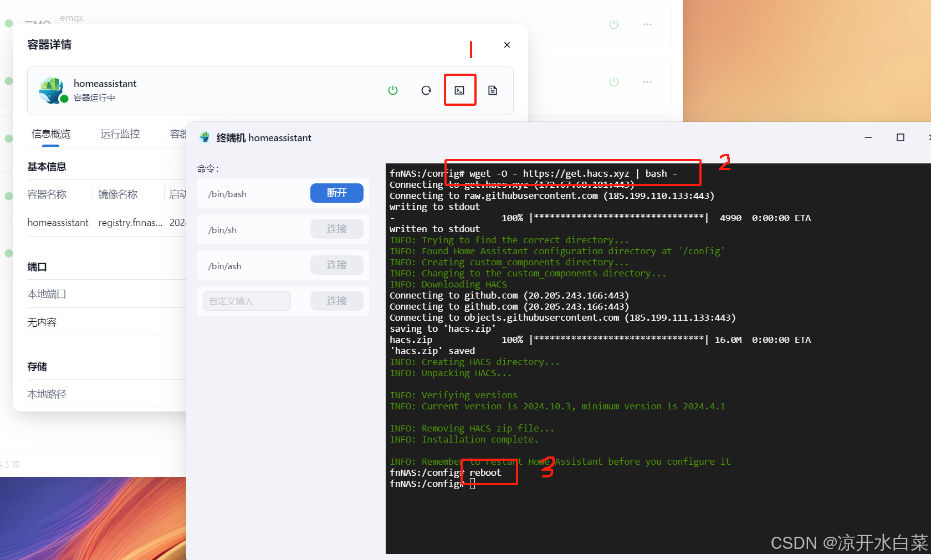Open emqx row more options ellipsis
The width and height of the screenshot is (931, 560).
point(647,24)
